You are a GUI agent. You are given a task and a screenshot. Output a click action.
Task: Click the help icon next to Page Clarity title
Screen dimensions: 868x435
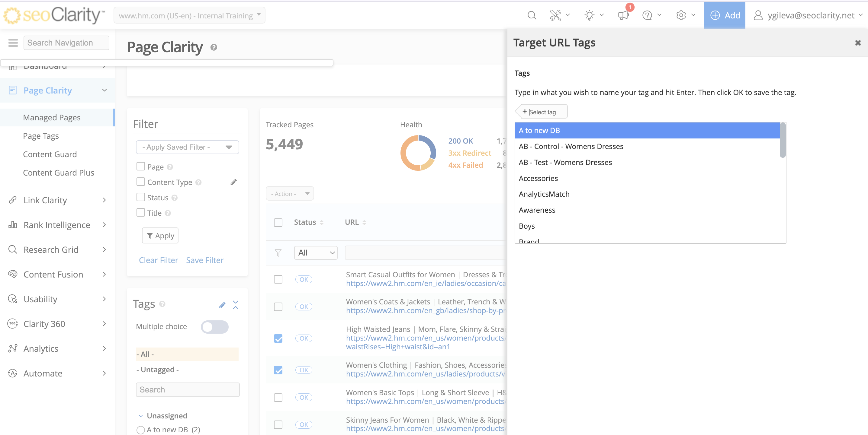click(x=214, y=47)
